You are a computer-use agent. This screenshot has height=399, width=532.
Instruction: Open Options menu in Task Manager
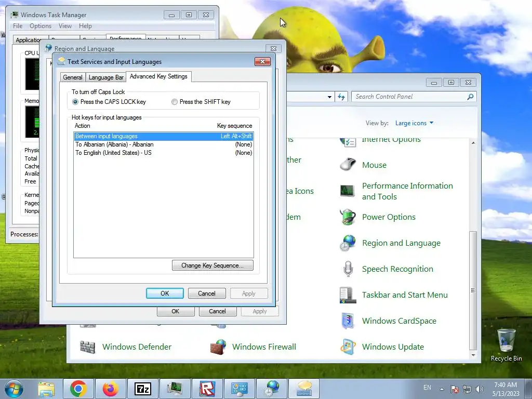tap(41, 26)
